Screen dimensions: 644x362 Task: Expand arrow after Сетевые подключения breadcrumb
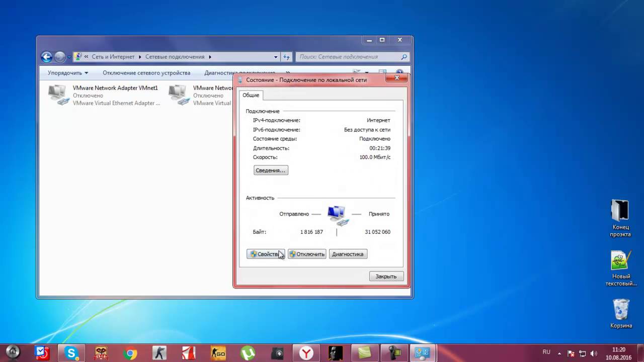coord(210,57)
